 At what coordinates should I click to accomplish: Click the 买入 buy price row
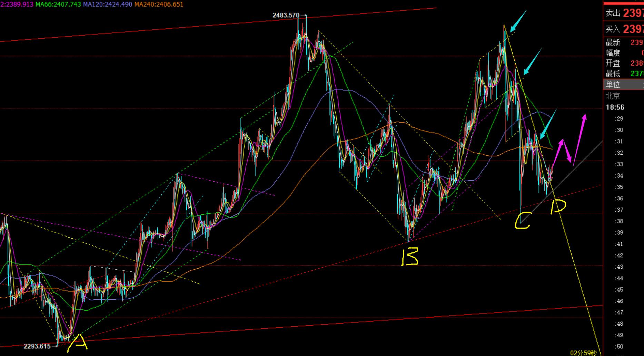pos(624,29)
